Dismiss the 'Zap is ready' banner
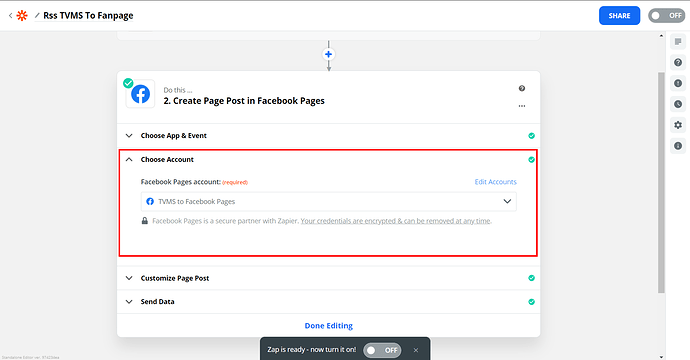Image resolution: width=690 pixels, height=360 pixels. 416,350
